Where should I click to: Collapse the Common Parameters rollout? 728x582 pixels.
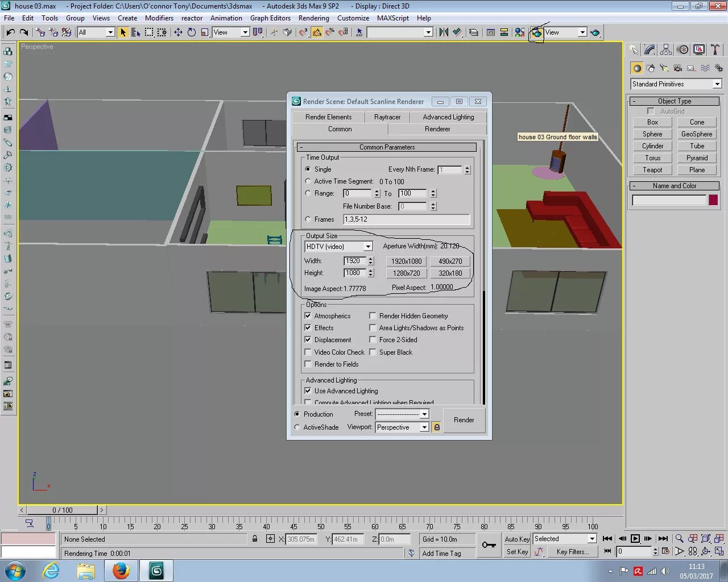pos(387,147)
